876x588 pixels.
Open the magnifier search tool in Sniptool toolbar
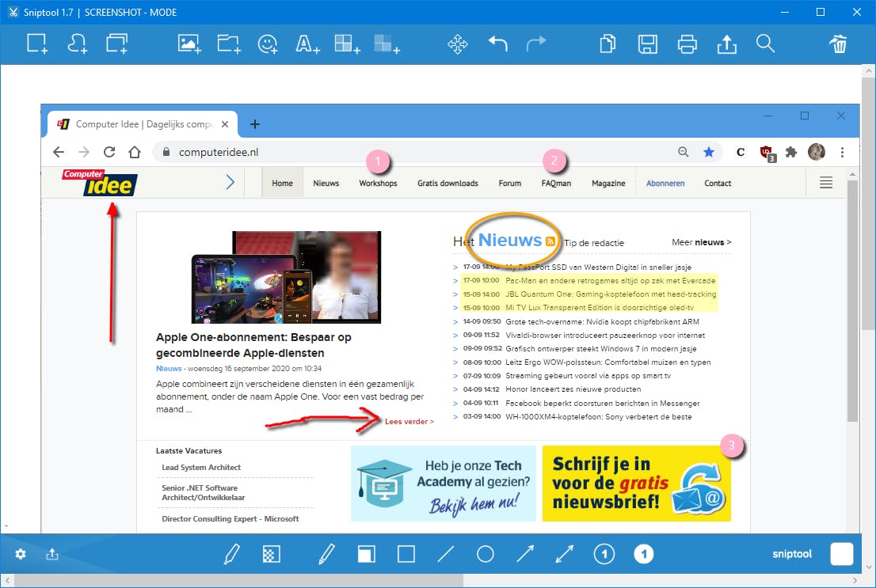click(765, 44)
